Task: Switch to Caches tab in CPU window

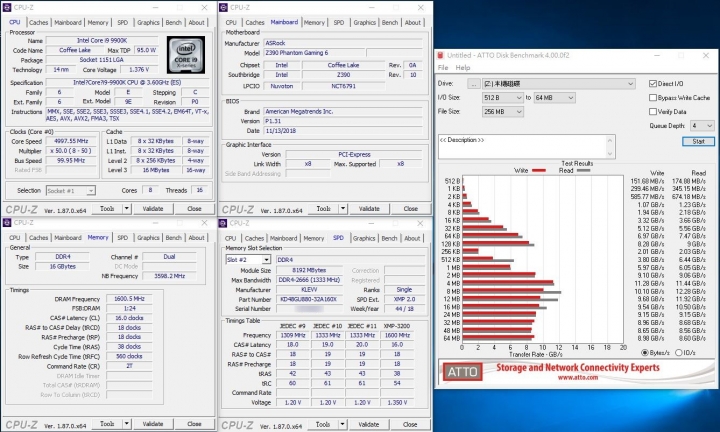Action: click(x=38, y=22)
